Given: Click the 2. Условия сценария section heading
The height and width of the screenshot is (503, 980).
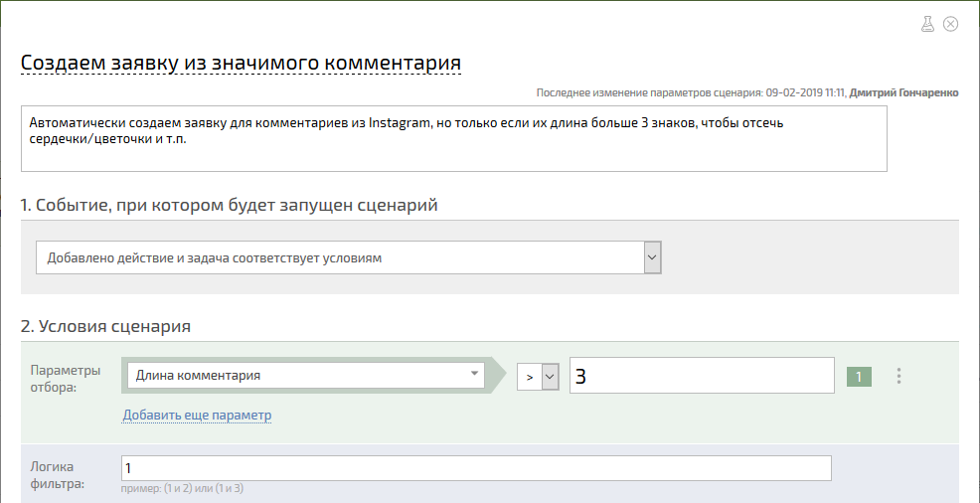Looking at the screenshot, I should 105,326.
